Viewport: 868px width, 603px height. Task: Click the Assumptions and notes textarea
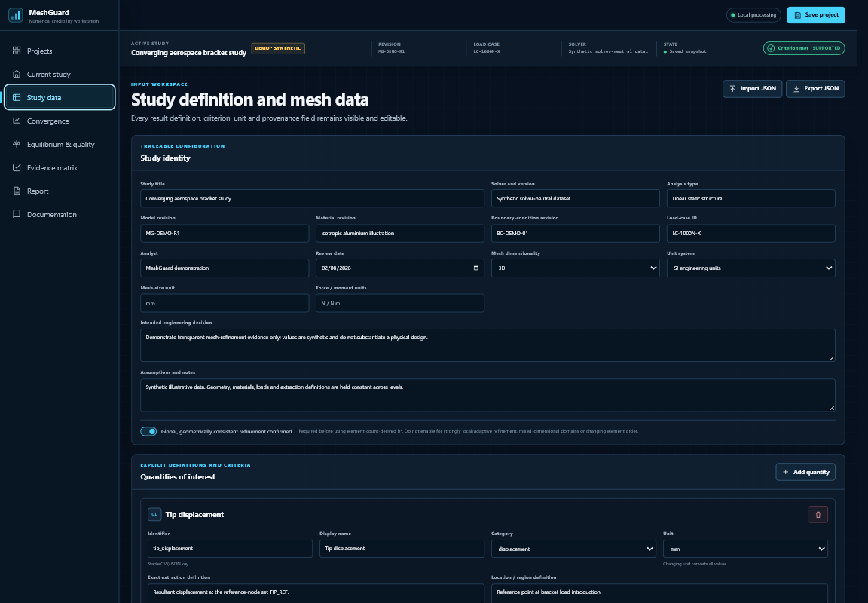[x=487, y=395]
